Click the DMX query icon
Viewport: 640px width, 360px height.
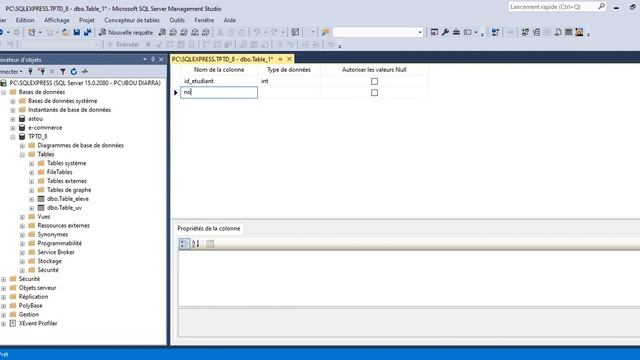tap(184, 32)
